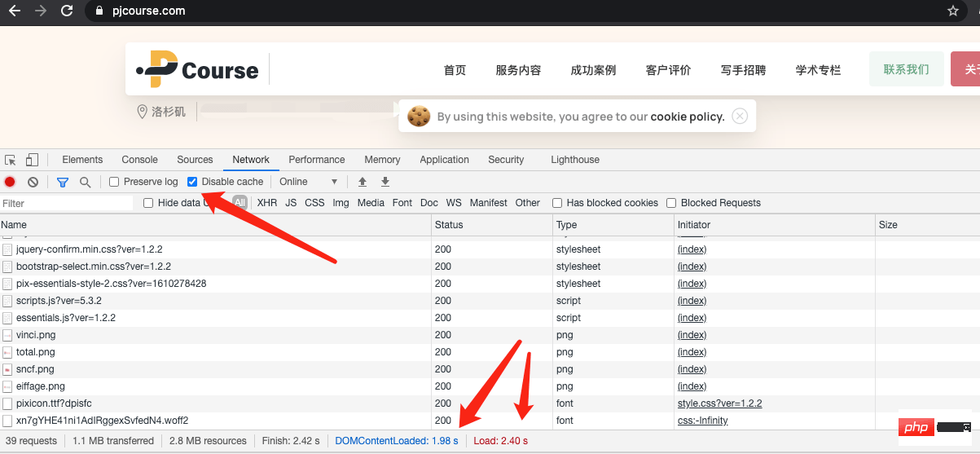Screen dimensions: 980x454
Task: Select the Network tab
Action: 251,160
